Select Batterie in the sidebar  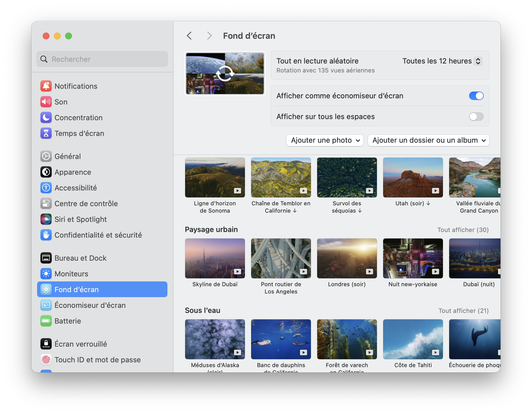[x=102, y=321]
